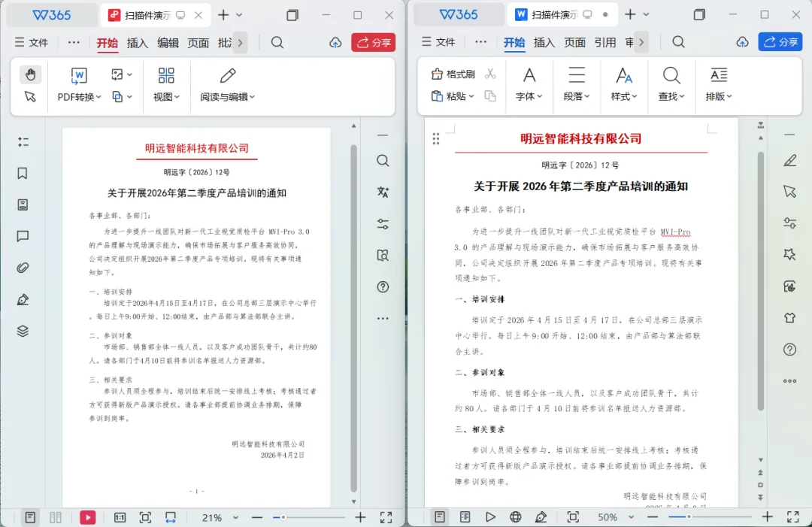Open attachments paperclip panel in PDF sidebar
The image size is (812, 527).
[x=23, y=268]
